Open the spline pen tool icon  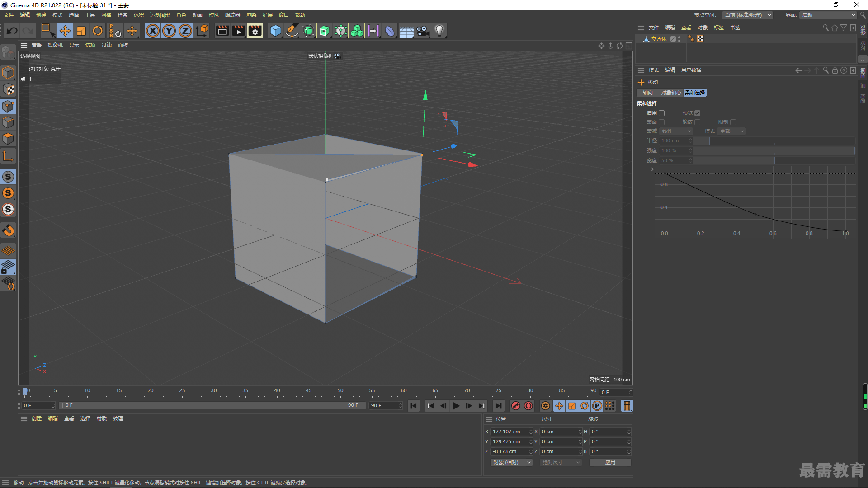click(x=292, y=31)
